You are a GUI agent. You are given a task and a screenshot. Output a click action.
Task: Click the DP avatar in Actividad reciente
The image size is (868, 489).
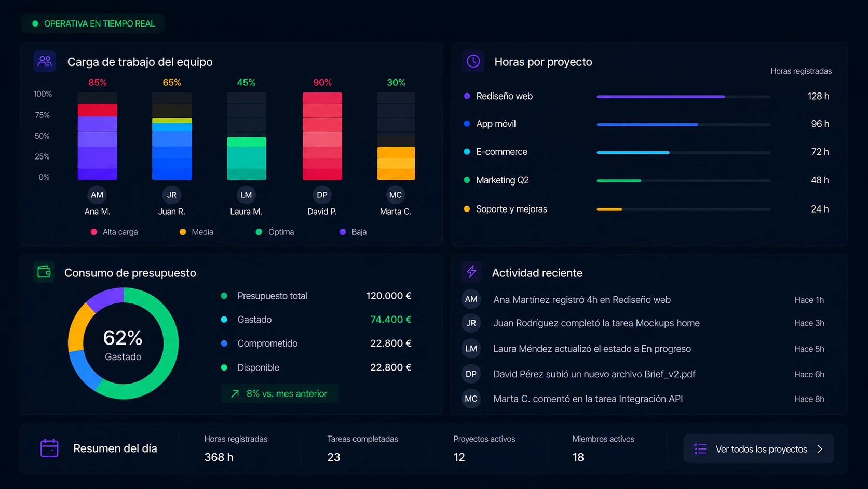pos(471,374)
